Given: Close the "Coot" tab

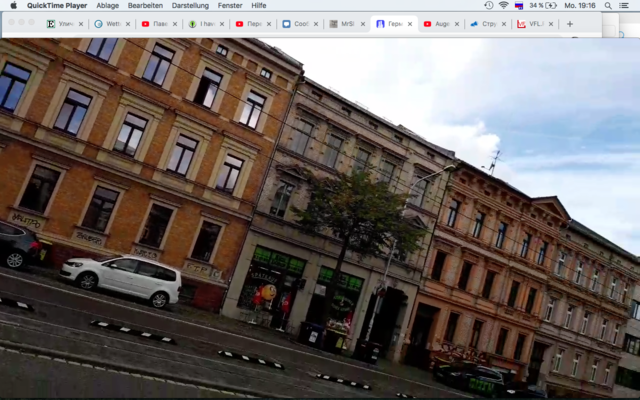Looking at the screenshot, I should tap(316, 24).
